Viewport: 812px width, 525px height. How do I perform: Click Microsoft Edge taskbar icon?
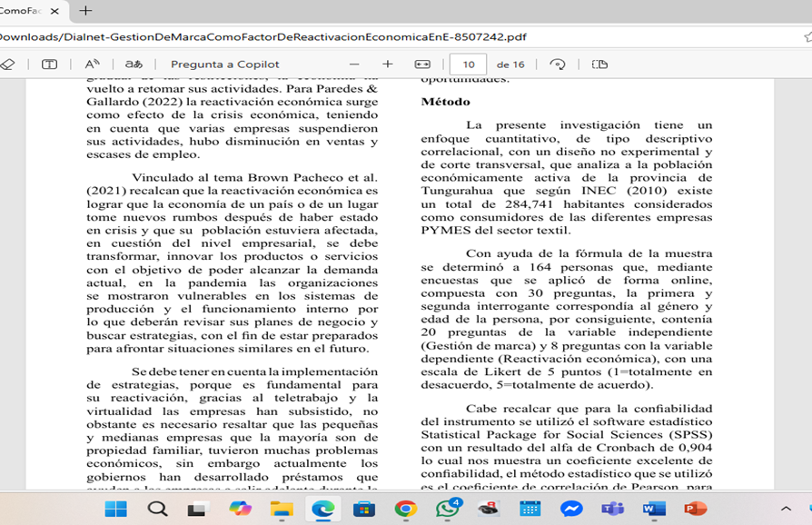point(322,509)
